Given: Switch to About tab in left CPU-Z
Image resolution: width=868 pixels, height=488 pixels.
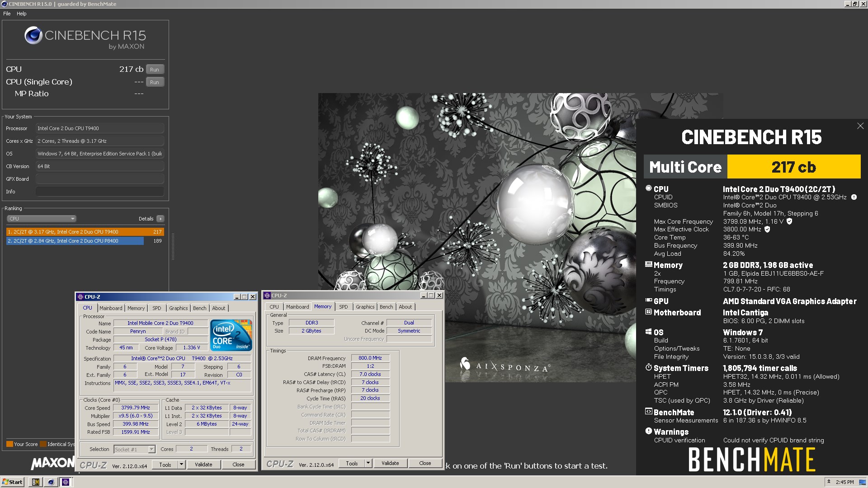Looking at the screenshot, I should click(x=219, y=308).
